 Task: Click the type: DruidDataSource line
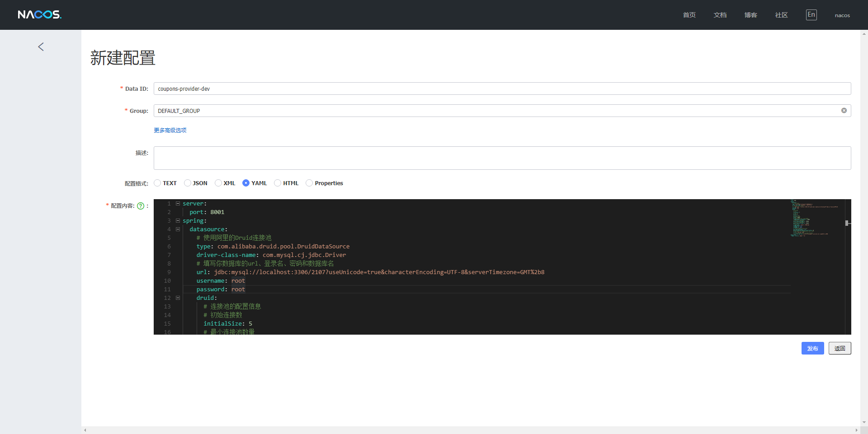tap(273, 247)
